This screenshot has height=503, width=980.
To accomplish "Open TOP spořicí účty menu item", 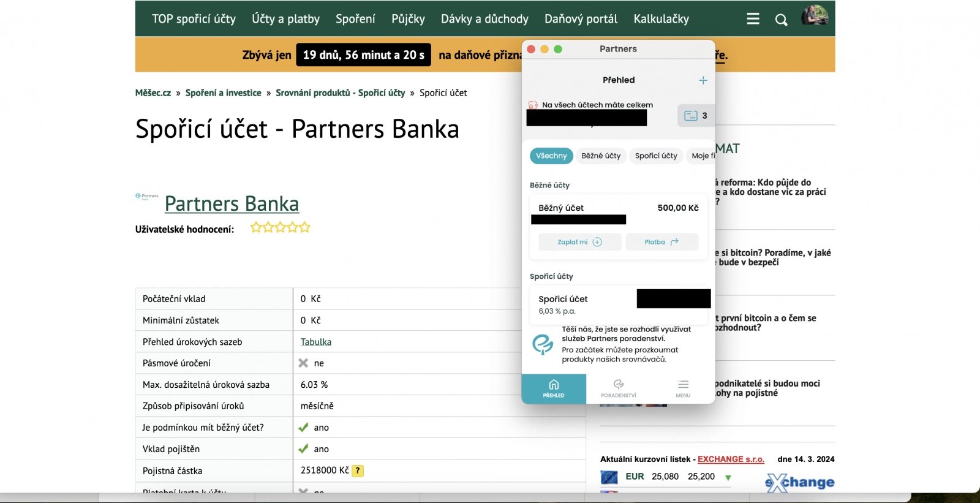I will [194, 19].
